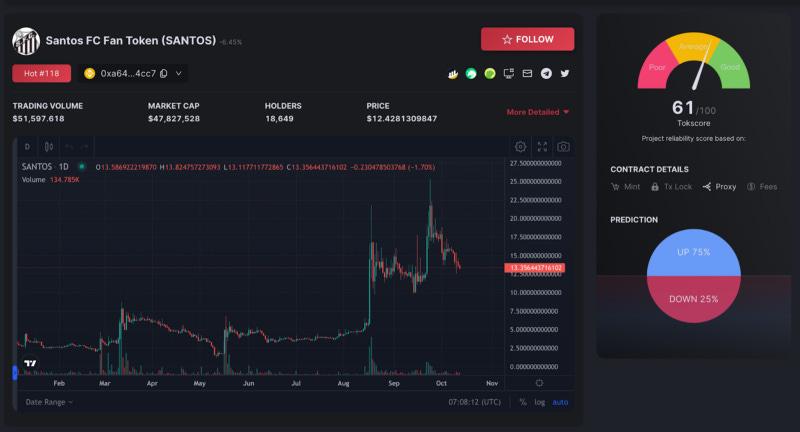
Task: Click the Santos FC token logo
Action: [26, 41]
